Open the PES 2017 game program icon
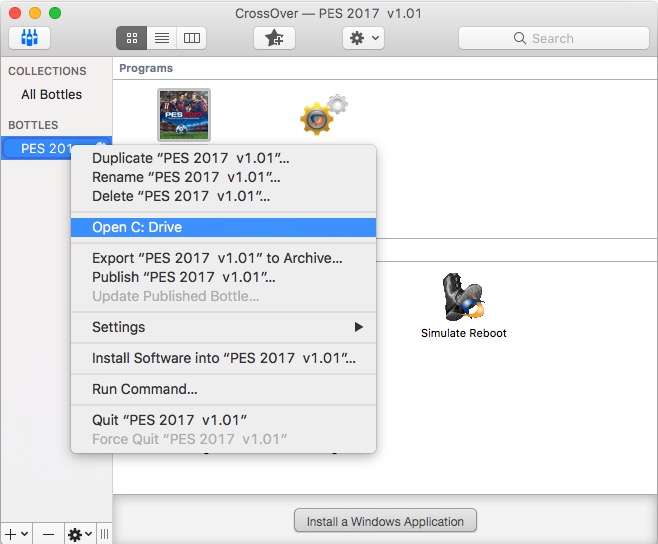The height and width of the screenshot is (544, 658). (x=184, y=114)
